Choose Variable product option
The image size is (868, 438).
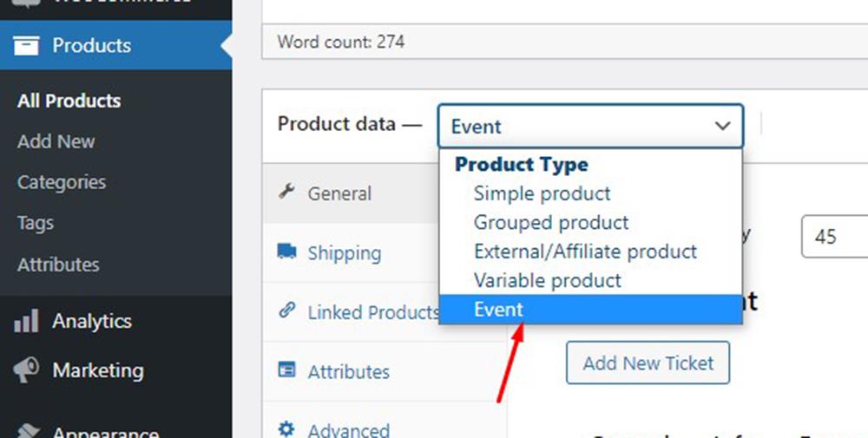(548, 280)
